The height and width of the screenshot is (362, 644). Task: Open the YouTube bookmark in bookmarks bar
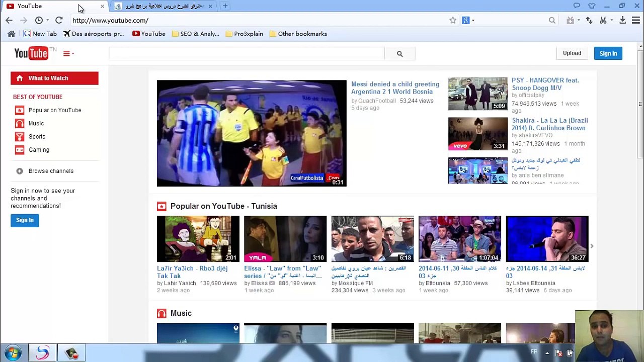149,34
